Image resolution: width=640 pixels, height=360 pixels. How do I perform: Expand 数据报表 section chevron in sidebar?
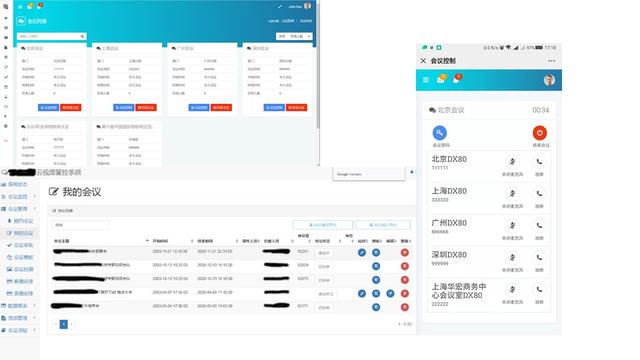(x=34, y=306)
